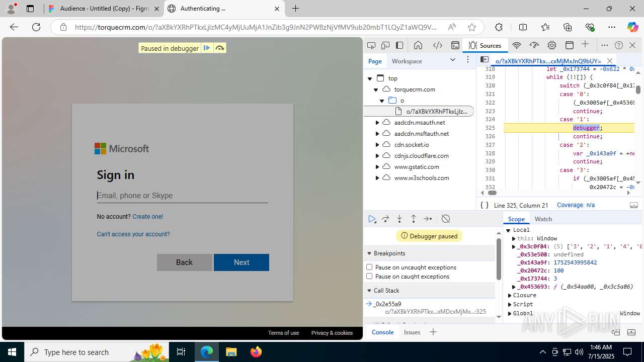Click Email, phone or Skype field

(x=183, y=196)
